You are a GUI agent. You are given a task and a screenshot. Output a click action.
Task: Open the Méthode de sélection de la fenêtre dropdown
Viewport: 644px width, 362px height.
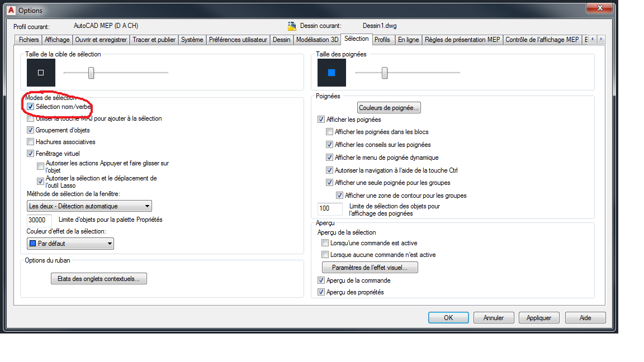pos(148,206)
